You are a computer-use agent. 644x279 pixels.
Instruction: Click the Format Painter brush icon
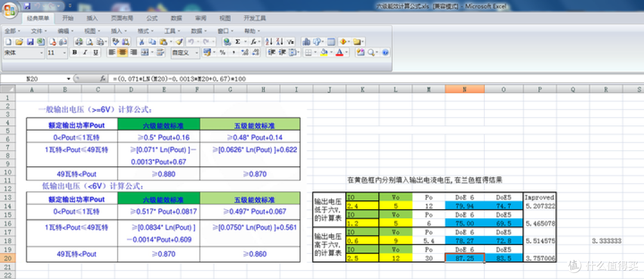coord(179,42)
